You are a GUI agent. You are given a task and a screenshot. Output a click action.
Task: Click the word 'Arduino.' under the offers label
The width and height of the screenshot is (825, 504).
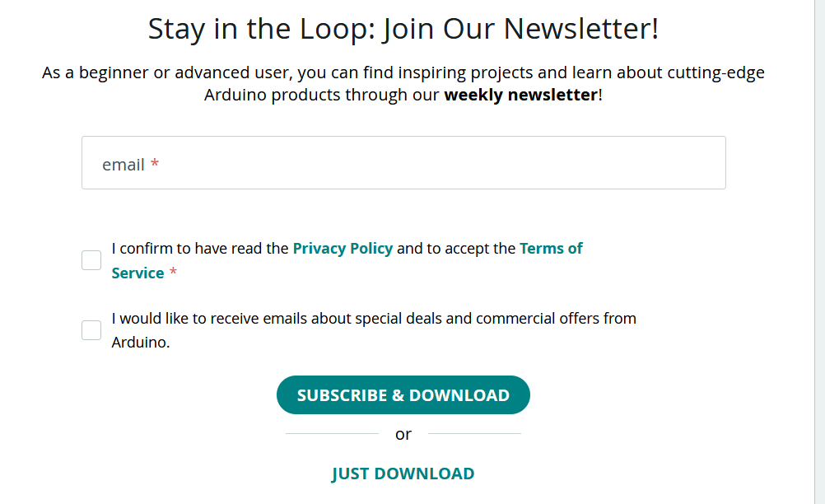click(x=141, y=343)
